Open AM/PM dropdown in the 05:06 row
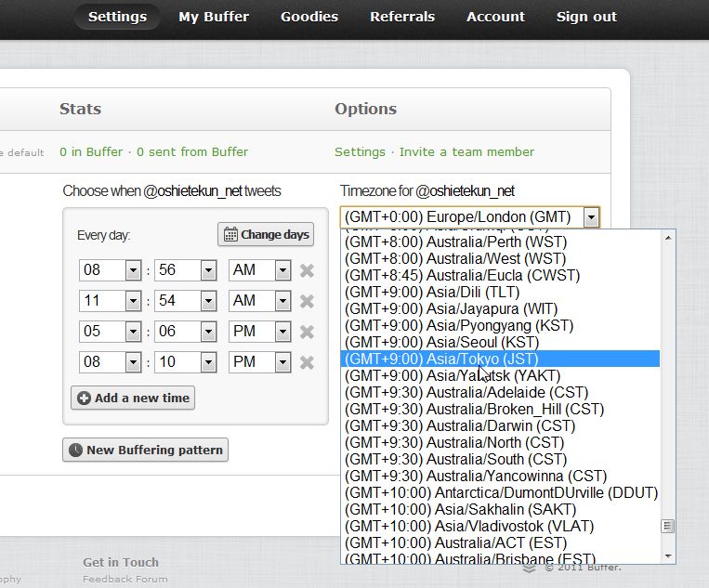The width and height of the screenshot is (709, 588). pos(259,332)
